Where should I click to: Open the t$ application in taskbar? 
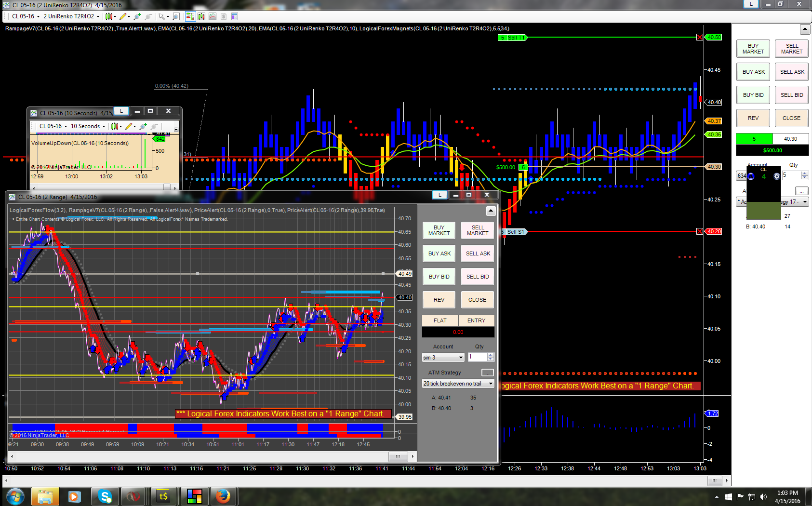[164, 496]
